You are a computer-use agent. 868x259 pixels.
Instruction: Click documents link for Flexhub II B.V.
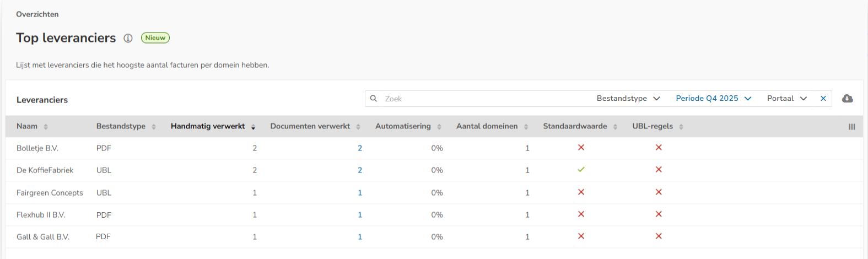[x=360, y=215]
